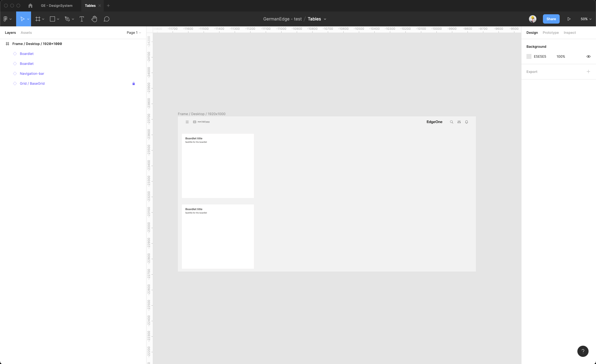Expand the Tables file name chevron
596x364 pixels.
point(325,19)
